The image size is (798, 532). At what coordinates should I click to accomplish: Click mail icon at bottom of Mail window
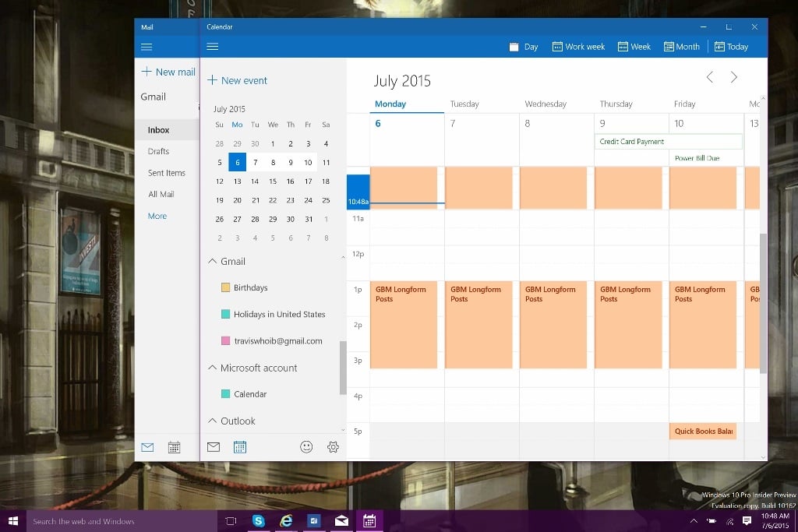pyautogui.click(x=147, y=447)
